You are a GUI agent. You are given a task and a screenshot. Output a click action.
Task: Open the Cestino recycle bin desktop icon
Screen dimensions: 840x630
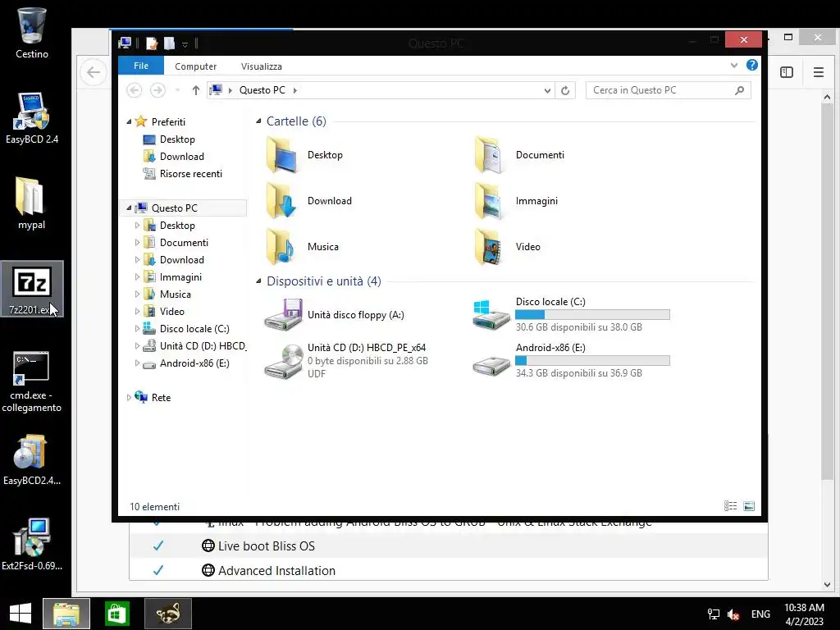pos(32,33)
